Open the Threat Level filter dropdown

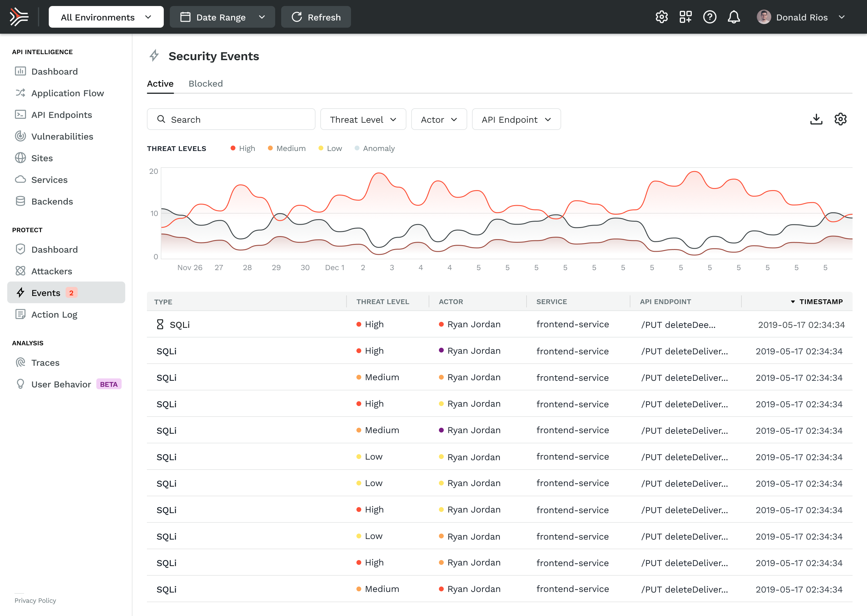[363, 119]
